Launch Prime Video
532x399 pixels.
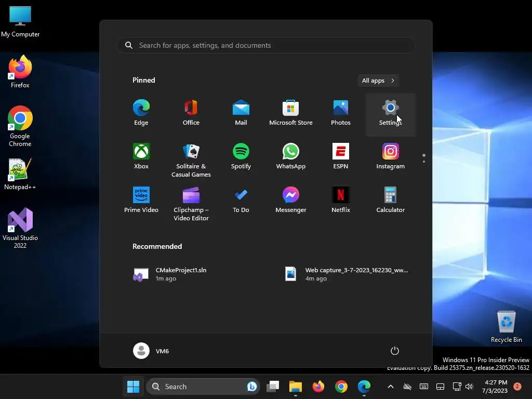tap(141, 200)
